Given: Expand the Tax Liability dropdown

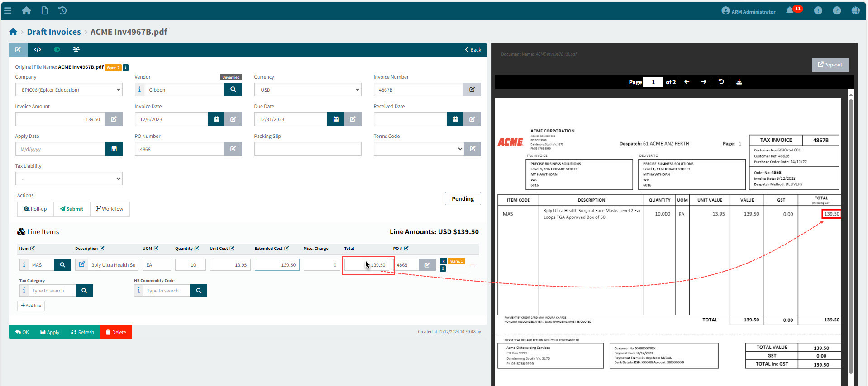Looking at the screenshot, I should (69, 179).
